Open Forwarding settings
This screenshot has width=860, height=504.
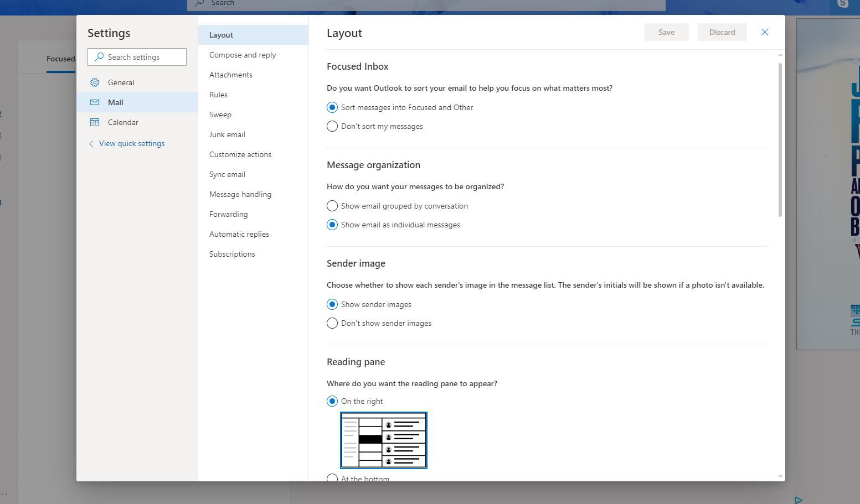click(253, 214)
